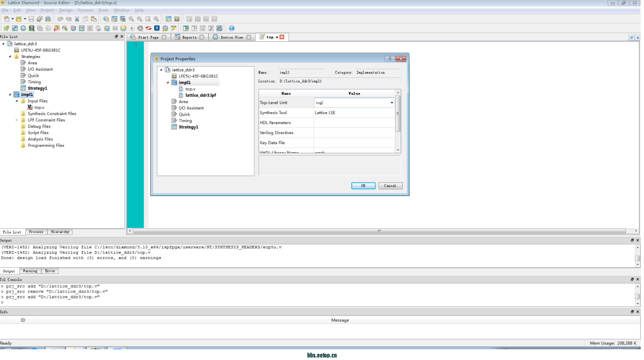644x360 pixels.
Task: Click the Zoom In magnifier icon
Action: click(131, 19)
